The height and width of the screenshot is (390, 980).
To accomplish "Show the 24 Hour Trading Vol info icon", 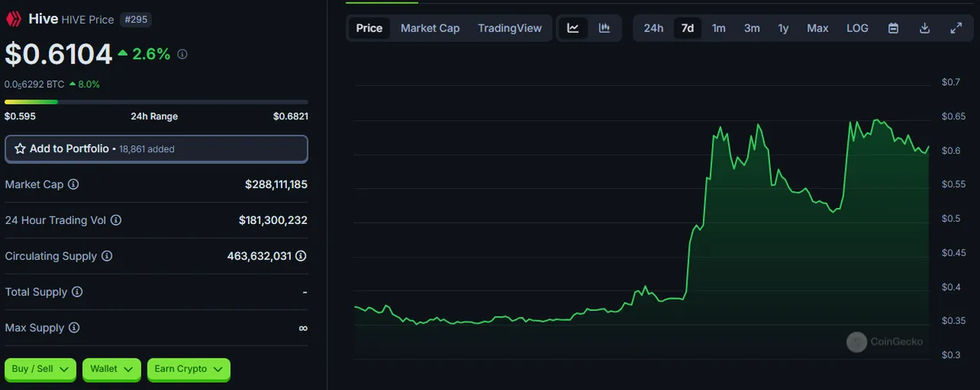I will [x=116, y=220].
